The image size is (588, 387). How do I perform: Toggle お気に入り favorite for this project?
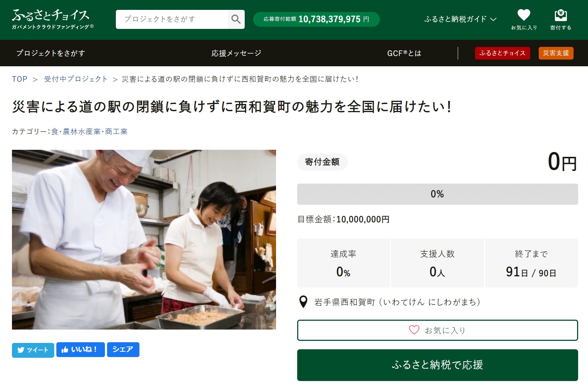click(437, 330)
